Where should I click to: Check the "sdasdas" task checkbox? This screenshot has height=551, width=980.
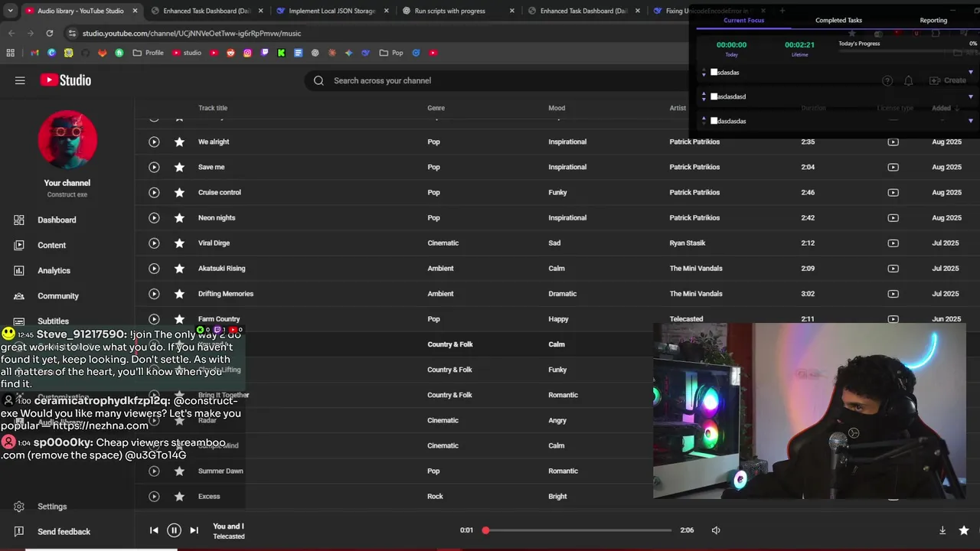pos(714,72)
